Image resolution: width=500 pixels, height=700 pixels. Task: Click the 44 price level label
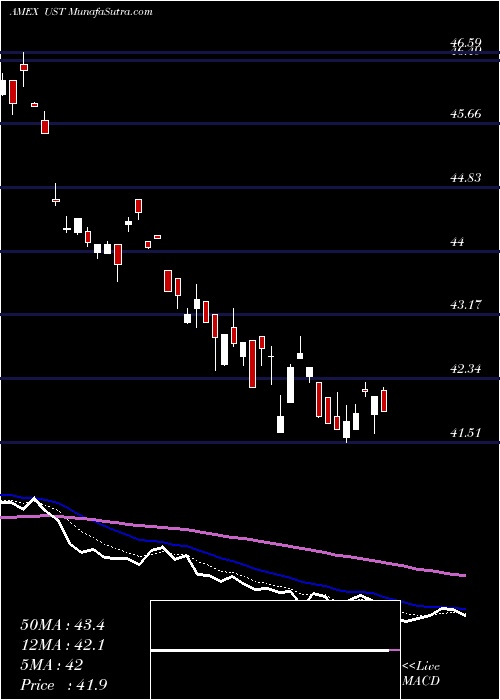point(458,242)
